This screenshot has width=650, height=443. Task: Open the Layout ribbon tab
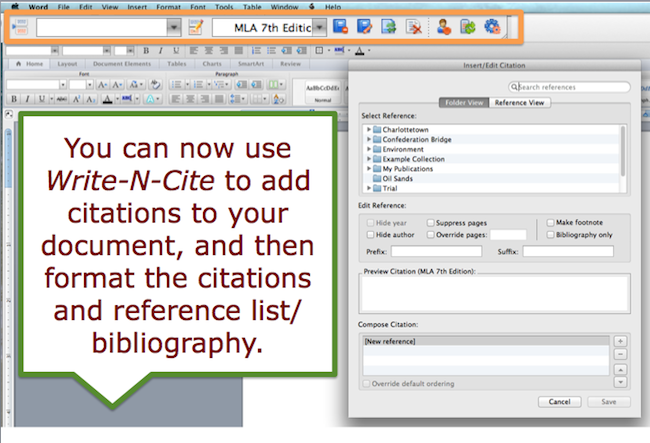[x=67, y=64]
